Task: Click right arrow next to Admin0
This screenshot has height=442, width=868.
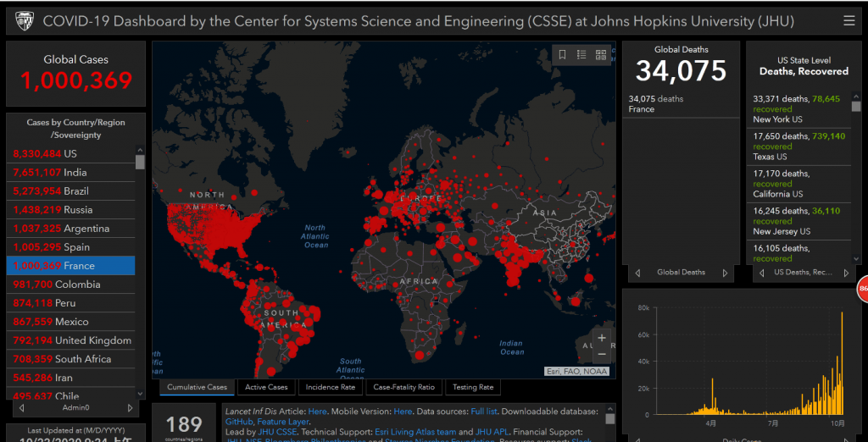Action: pos(130,408)
